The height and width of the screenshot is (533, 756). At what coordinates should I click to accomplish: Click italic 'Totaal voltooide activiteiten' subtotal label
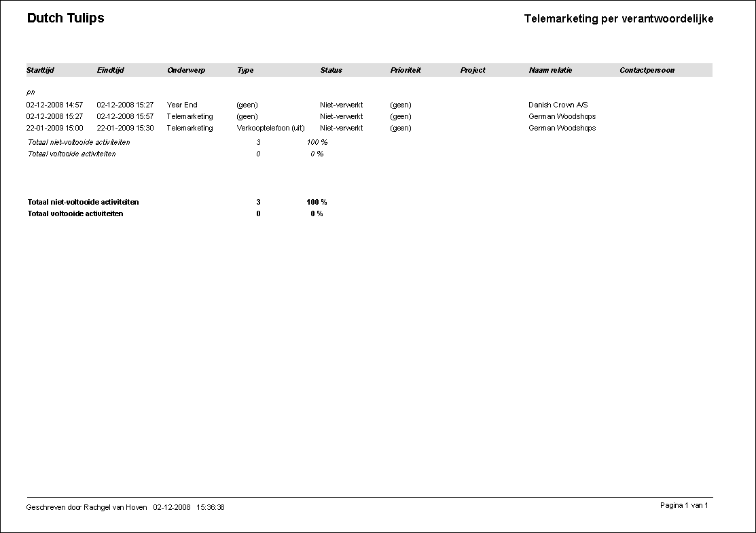click(71, 154)
